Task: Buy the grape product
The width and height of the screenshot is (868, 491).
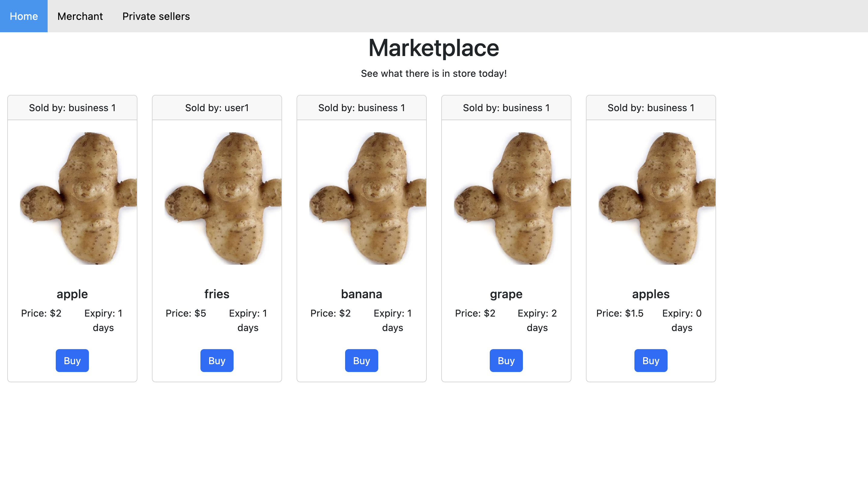Action: (506, 361)
